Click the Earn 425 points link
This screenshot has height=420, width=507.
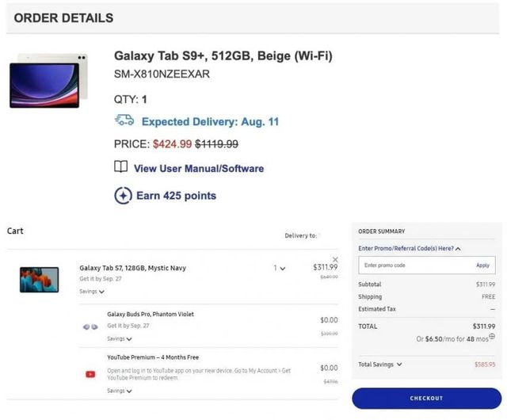click(x=176, y=196)
